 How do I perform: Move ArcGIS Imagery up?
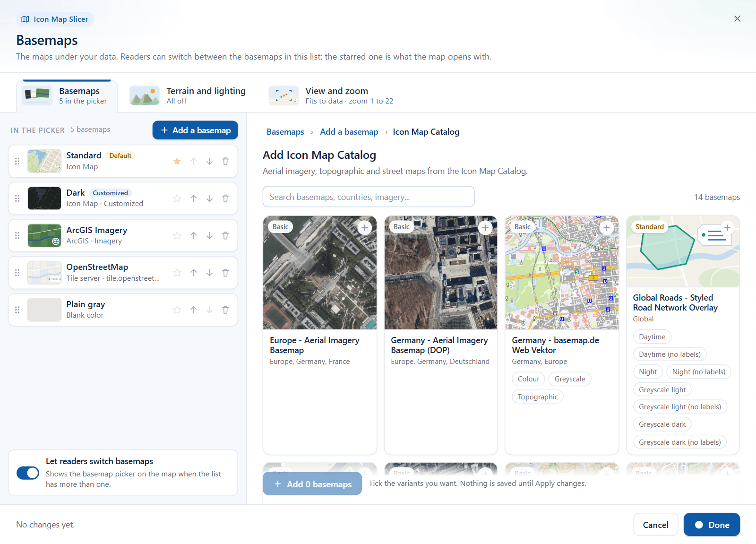click(194, 235)
